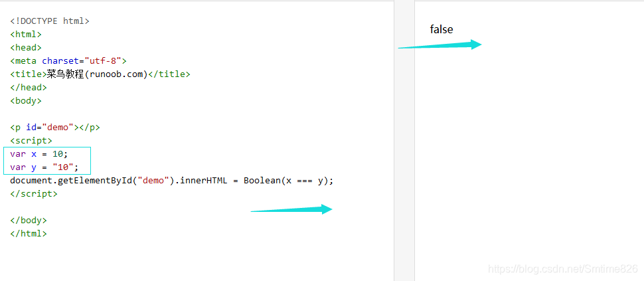Viewport: 644px width, 281px height.
Task: Click the opening <body> tag line
Action: 26,101
